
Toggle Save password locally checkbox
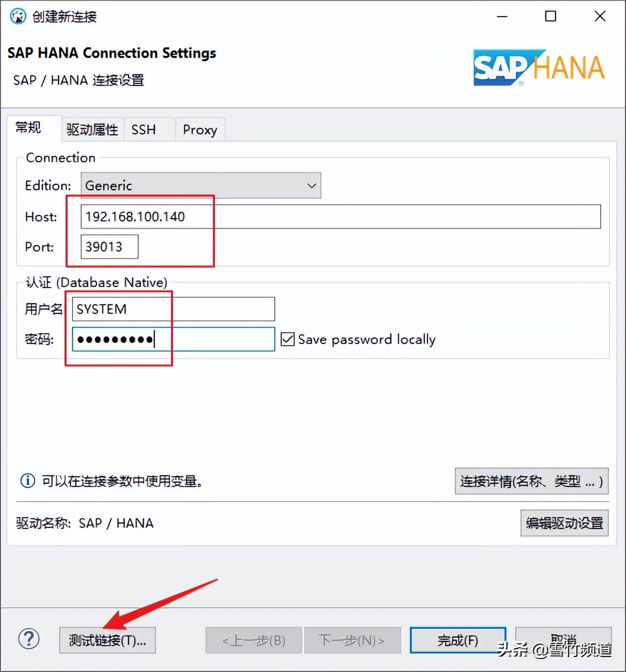pyautogui.click(x=288, y=339)
